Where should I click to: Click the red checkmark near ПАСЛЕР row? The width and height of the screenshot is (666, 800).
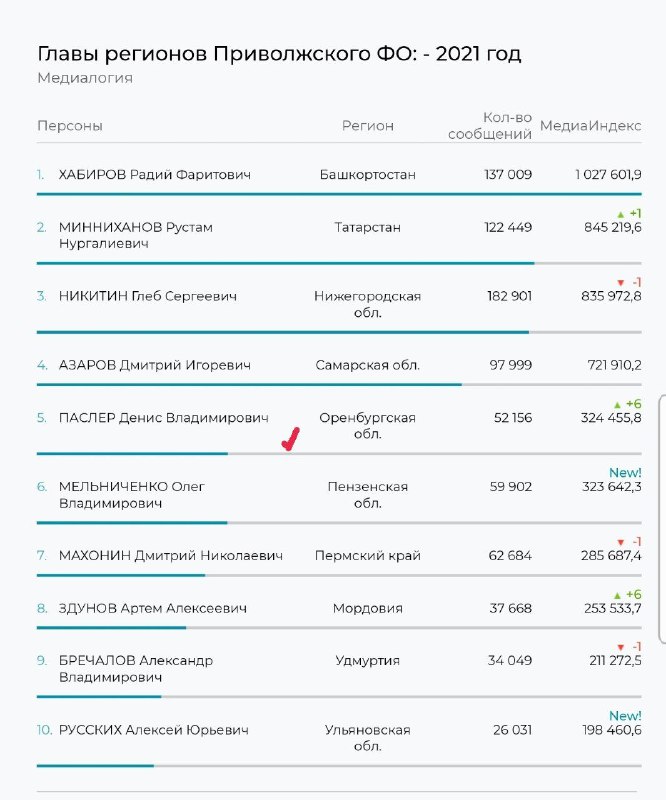(x=290, y=439)
